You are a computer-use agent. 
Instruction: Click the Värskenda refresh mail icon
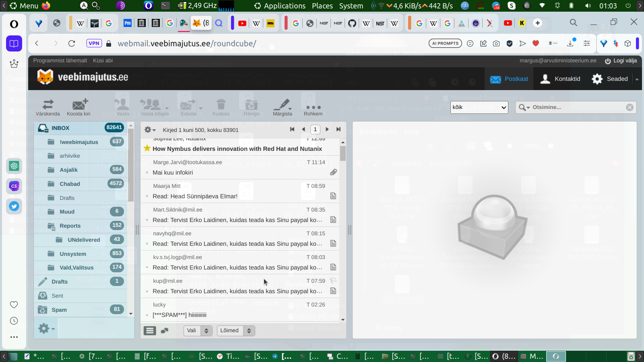coord(48,107)
